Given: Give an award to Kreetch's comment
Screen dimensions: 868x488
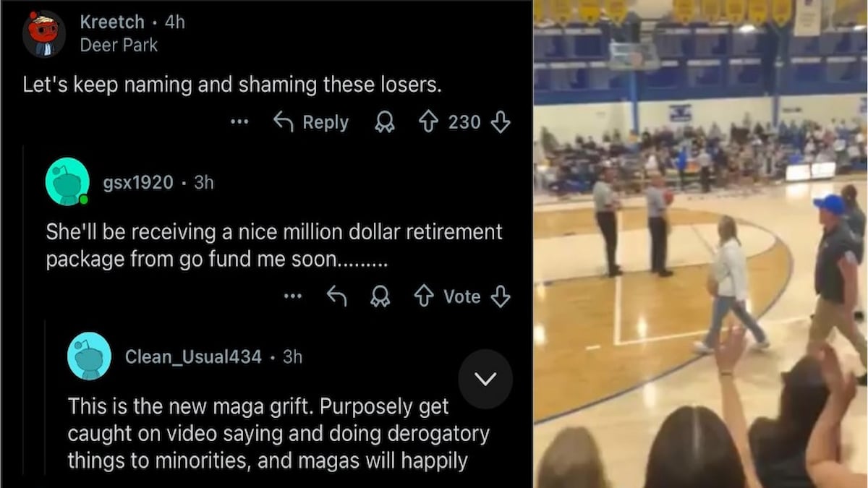Looking at the screenshot, I should click(x=384, y=123).
